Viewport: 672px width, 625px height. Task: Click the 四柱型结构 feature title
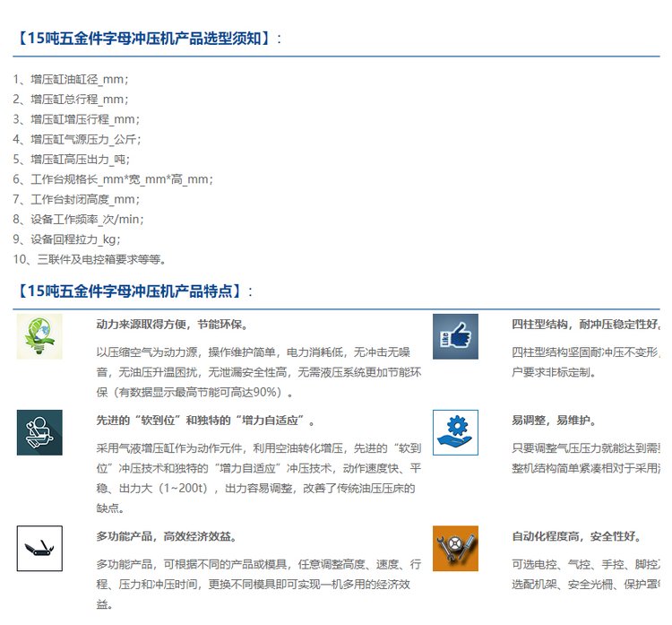(x=585, y=324)
